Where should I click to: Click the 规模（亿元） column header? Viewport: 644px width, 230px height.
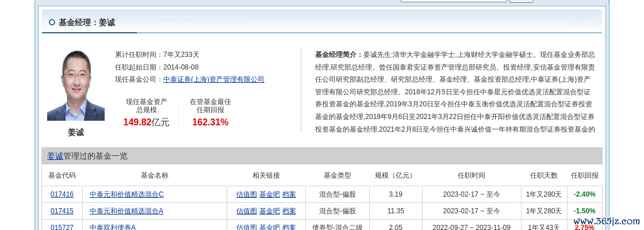click(396, 175)
